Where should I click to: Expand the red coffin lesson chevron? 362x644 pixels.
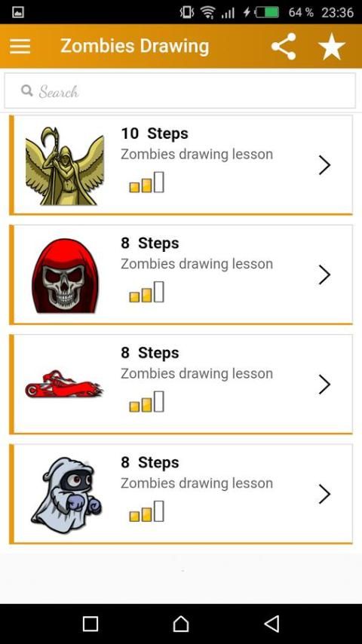324,385
